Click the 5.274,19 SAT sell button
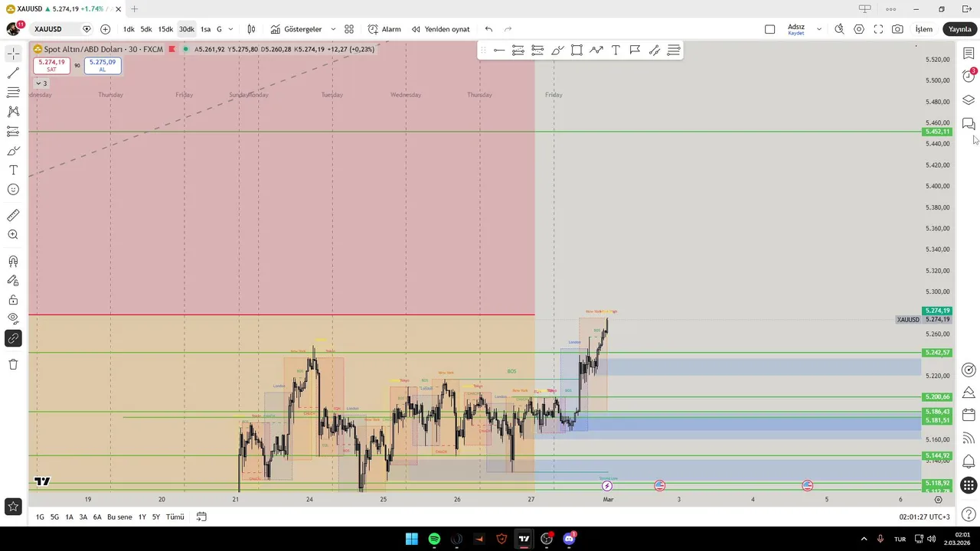The height and width of the screenshot is (551, 980). (x=51, y=66)
